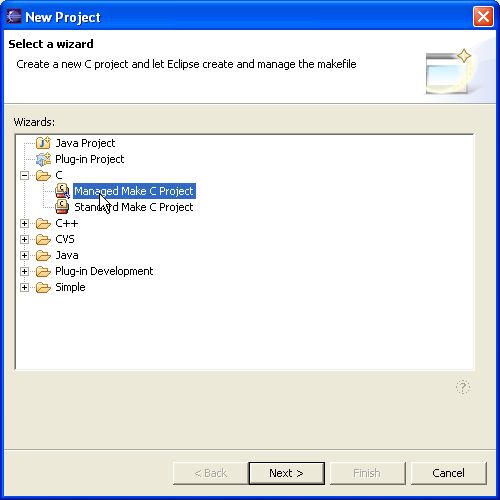Click the Next button

tap(286, 473)
